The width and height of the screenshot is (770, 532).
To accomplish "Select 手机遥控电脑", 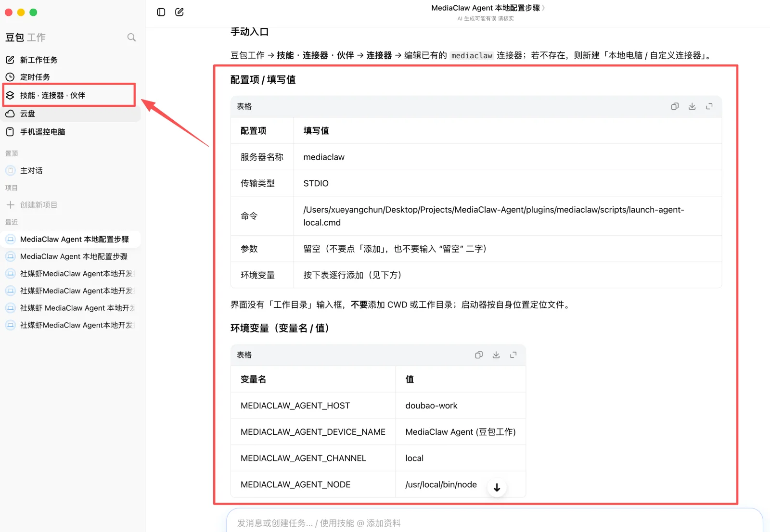I will click(x=70, y=132).
